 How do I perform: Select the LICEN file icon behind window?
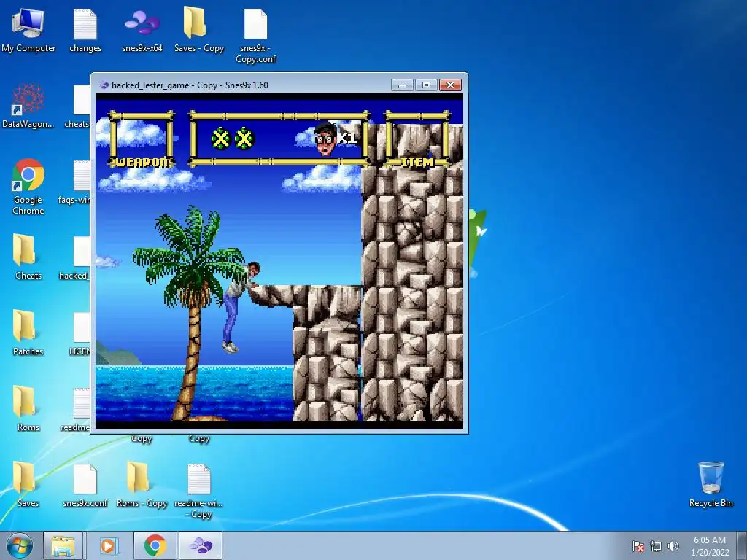click(80, 333)
